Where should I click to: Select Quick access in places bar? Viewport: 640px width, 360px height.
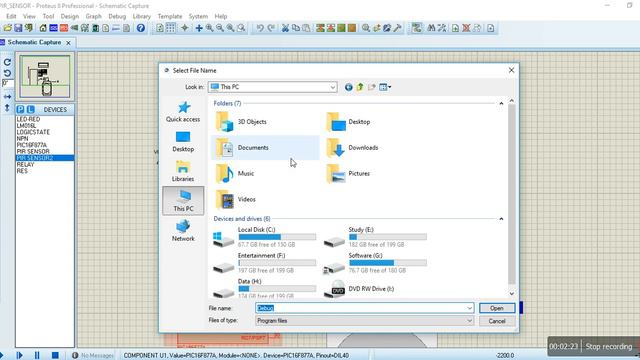click(x=183, y=111)
